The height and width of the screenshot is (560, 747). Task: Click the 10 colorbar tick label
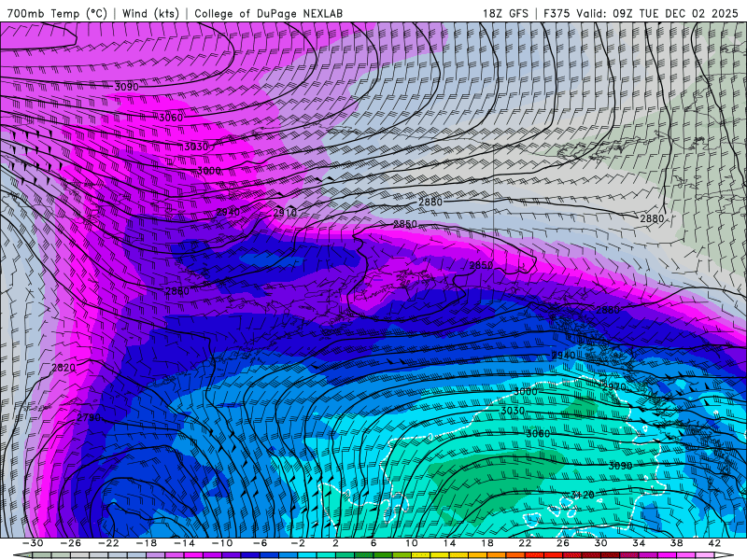pyautogui.click(x=411, y=543)
